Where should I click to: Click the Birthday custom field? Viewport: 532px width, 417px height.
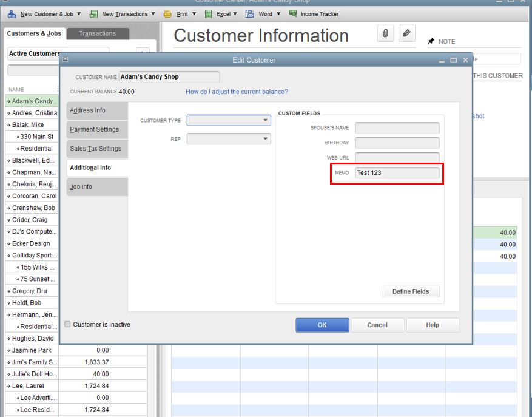pos(397,143)
